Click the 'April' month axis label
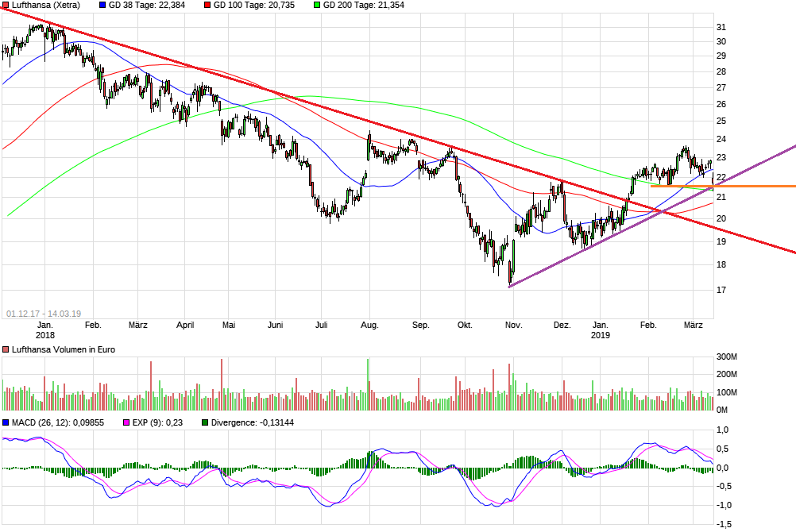This screenshot has height=532, width=796. point(185,325)
